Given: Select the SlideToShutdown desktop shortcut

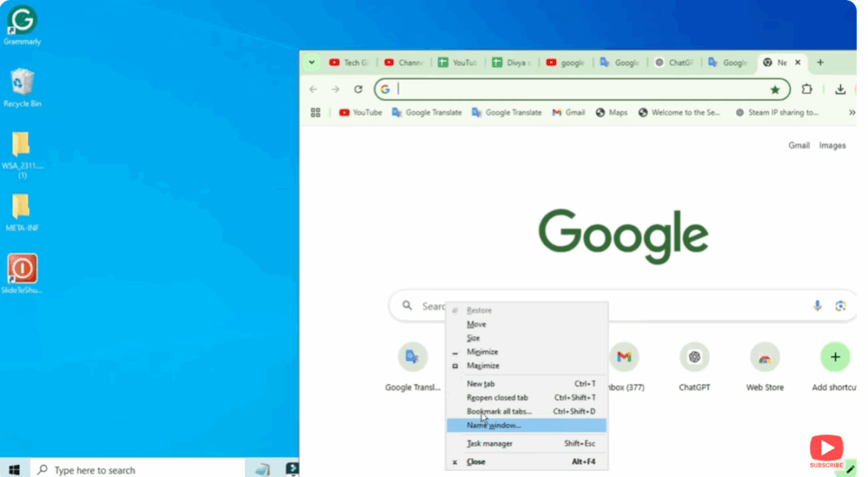Looking at the screenshot, I should pyautogui.click(x=22, y=274).
